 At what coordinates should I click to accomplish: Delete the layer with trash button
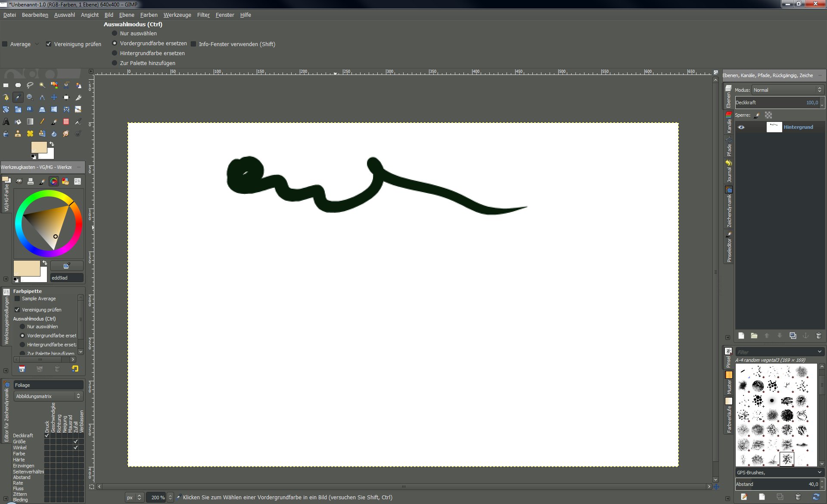818,336
